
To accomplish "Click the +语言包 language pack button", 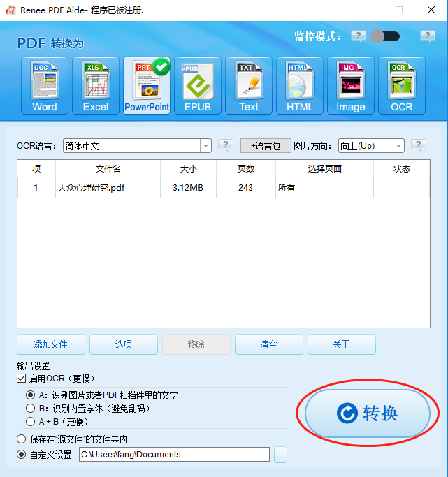I will tap(266, 146).
